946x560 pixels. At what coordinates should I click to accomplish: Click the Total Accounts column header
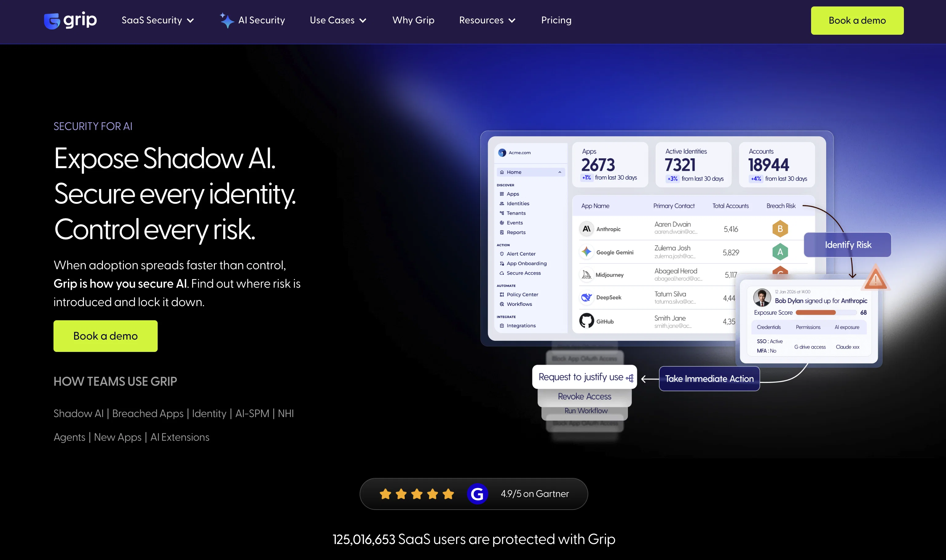(730, 206)
